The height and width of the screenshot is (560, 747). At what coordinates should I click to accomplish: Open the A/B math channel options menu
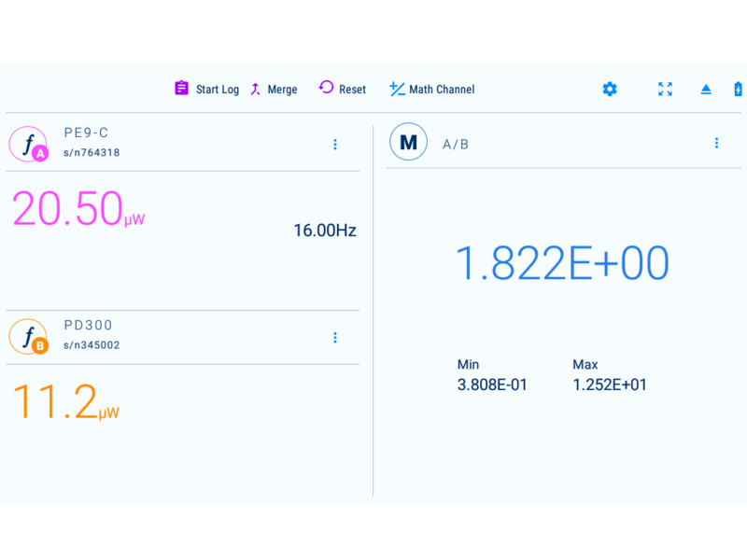(x=716, y=143)
